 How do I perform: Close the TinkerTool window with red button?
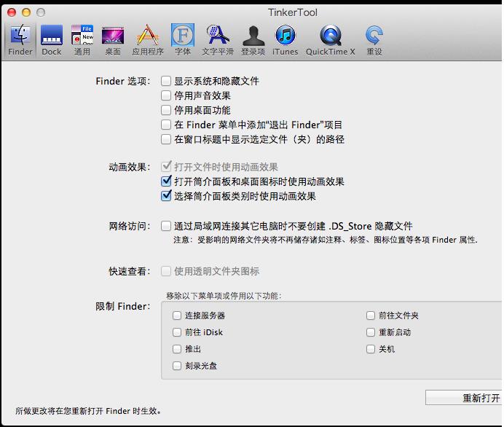pyautogui.click(x=12, y=12)
